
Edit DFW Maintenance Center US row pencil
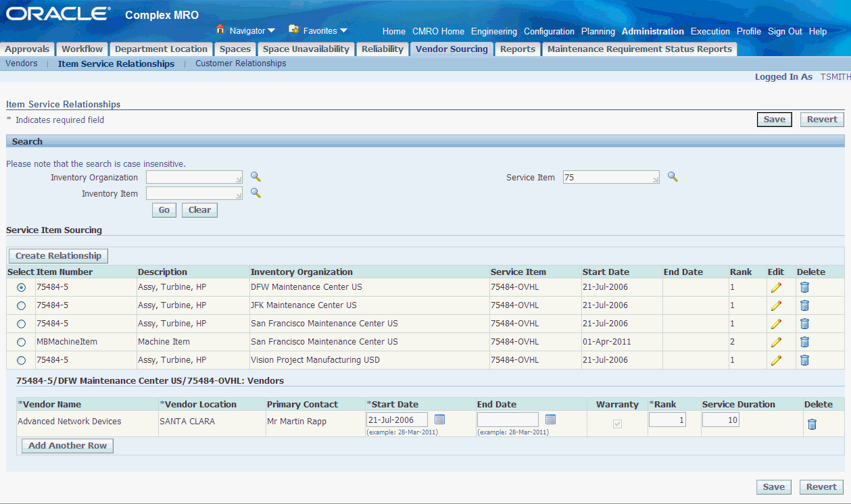point(776,287)
